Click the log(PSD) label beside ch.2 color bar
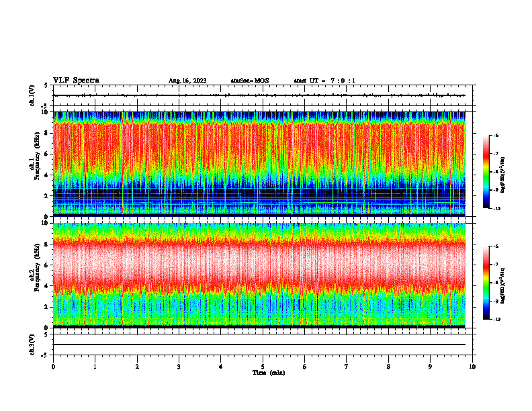Image resolution: width=532 pixels, height=411 pixels. point(503,285)
